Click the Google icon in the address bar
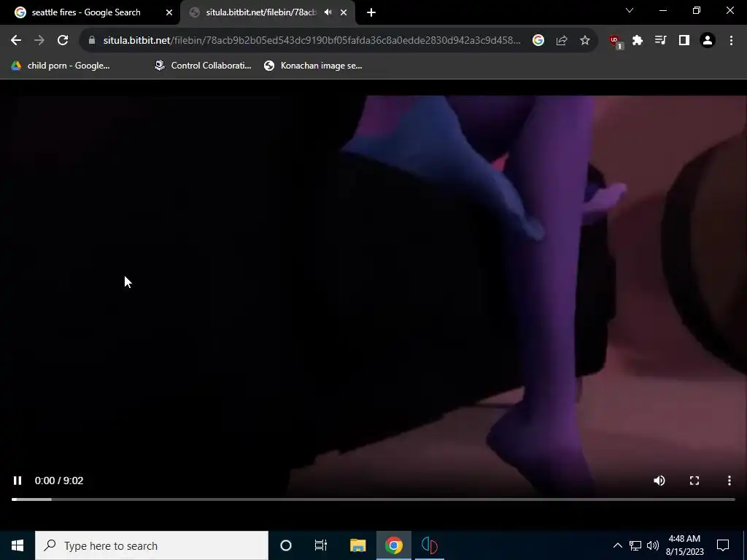The height and width of the screenshot is (560, 747). coord(538,41)
